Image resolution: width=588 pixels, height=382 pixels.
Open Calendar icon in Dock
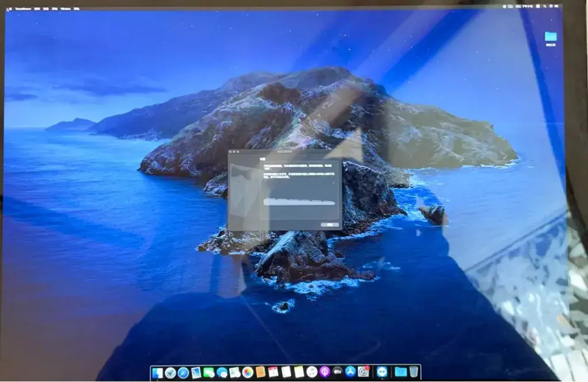273,372
